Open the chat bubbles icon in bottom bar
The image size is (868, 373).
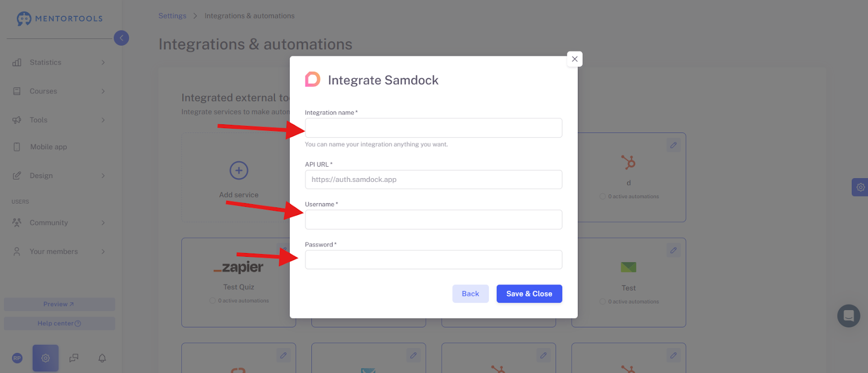pyautogui.click(x=74, y=358)
